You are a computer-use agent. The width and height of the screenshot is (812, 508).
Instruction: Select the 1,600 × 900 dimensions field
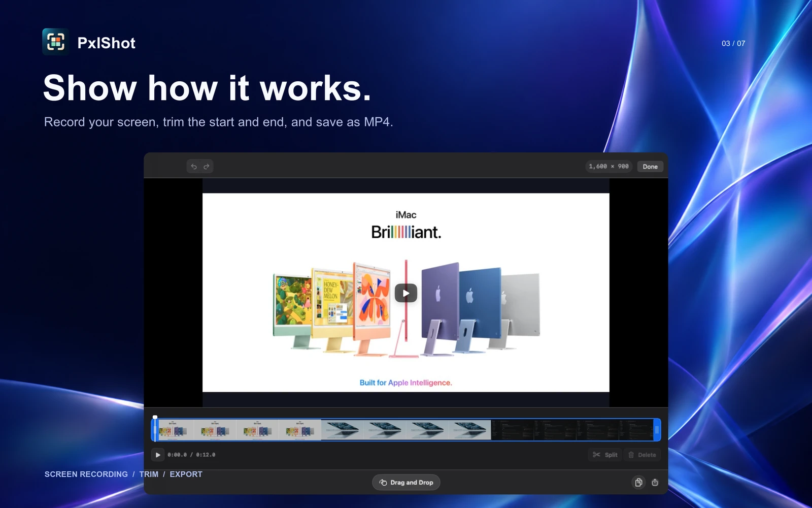[x=608, y=167]
